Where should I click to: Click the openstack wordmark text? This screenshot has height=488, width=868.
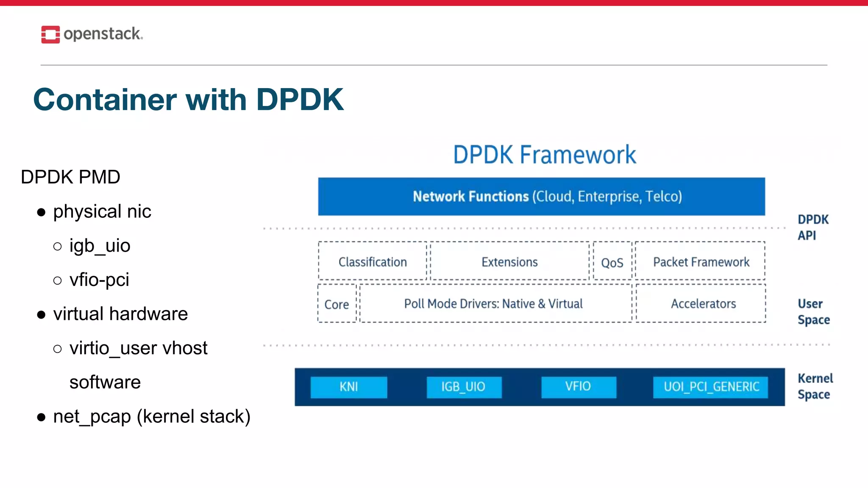[x=103, y=34]
